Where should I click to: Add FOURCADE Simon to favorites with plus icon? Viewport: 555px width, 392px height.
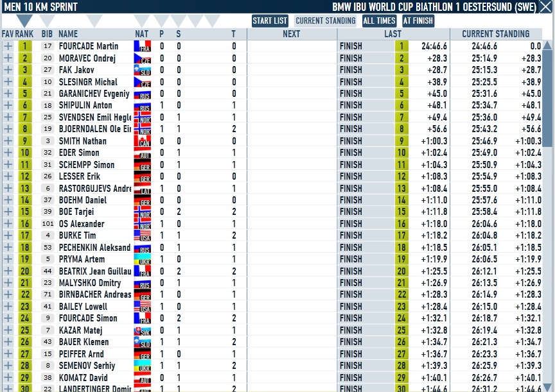8,318
